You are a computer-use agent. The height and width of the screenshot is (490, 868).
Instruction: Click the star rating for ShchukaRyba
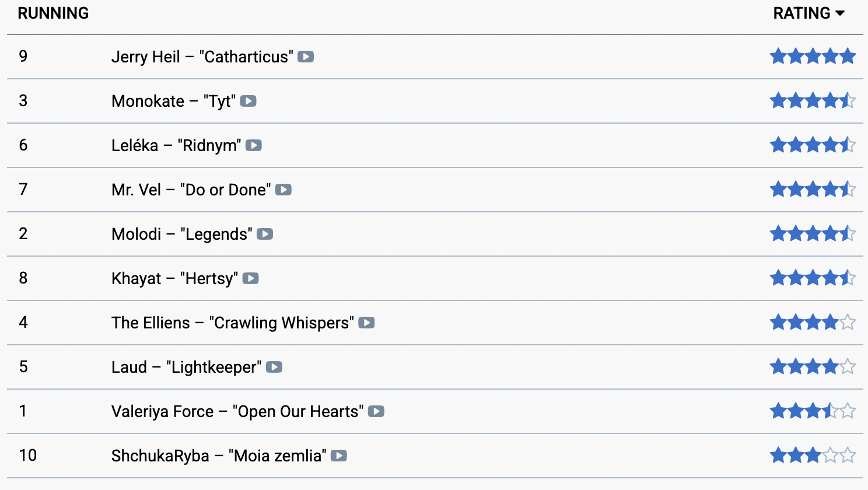[x=813, y=456]
